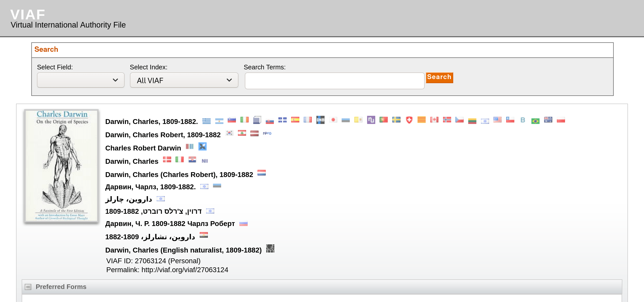This screenshot has width=644, height=302.
Task: Click the United States flag icon
Action: point(497,120)
